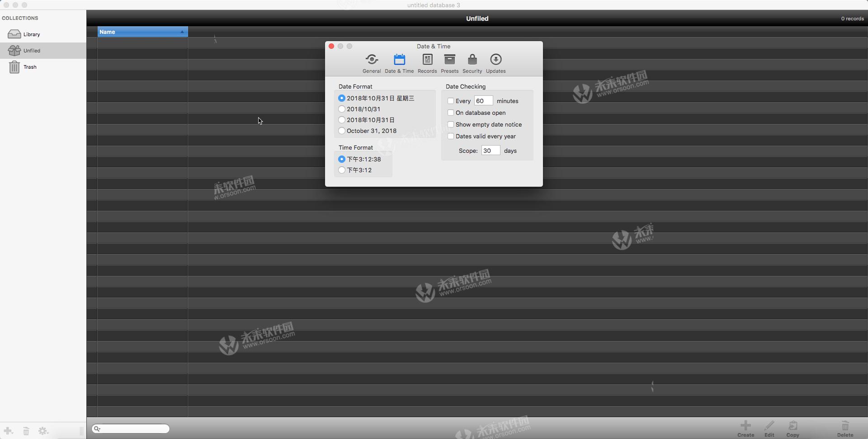Open the Updates preferences pane
The height and width of the screenshot is (439, 868).
[495, 62]
